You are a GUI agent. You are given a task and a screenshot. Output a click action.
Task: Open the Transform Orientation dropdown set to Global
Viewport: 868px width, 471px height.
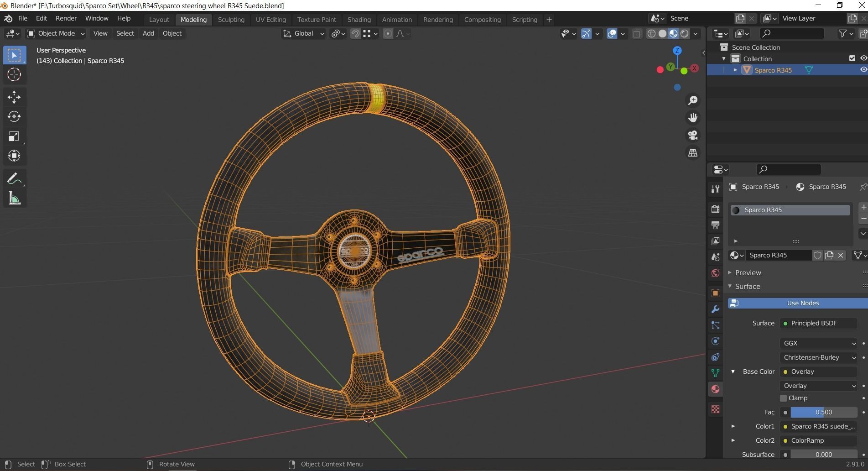pyautogui.click(x=303, y=33)
